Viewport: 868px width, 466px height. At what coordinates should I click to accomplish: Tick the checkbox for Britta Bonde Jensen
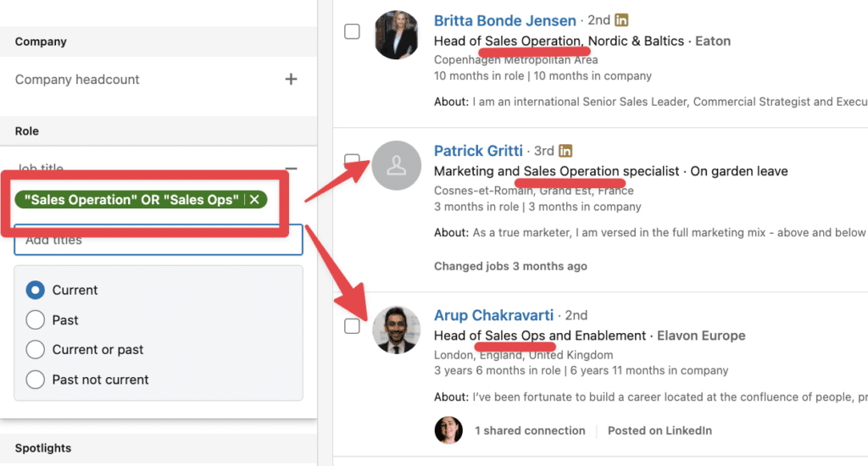coord(352,31)
